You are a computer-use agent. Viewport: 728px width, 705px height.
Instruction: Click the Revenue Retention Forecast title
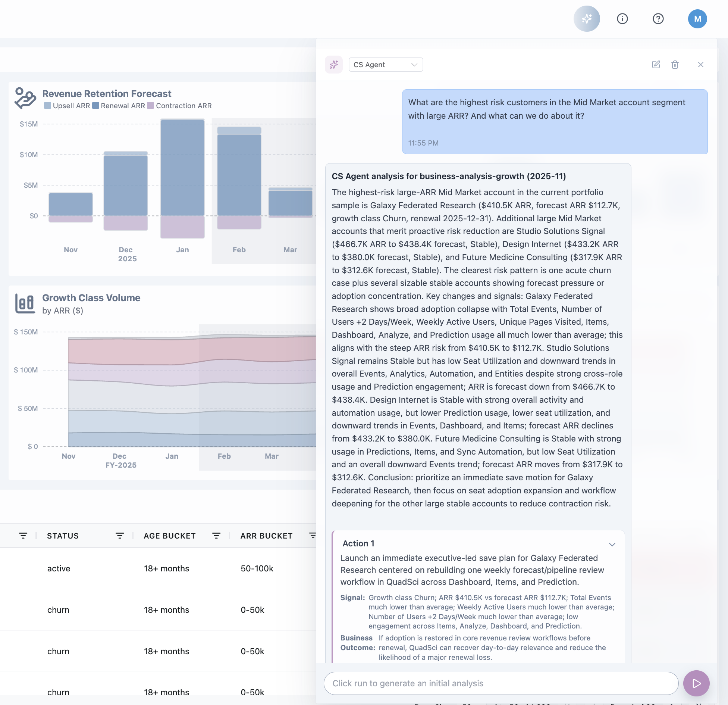click(107, 93)
